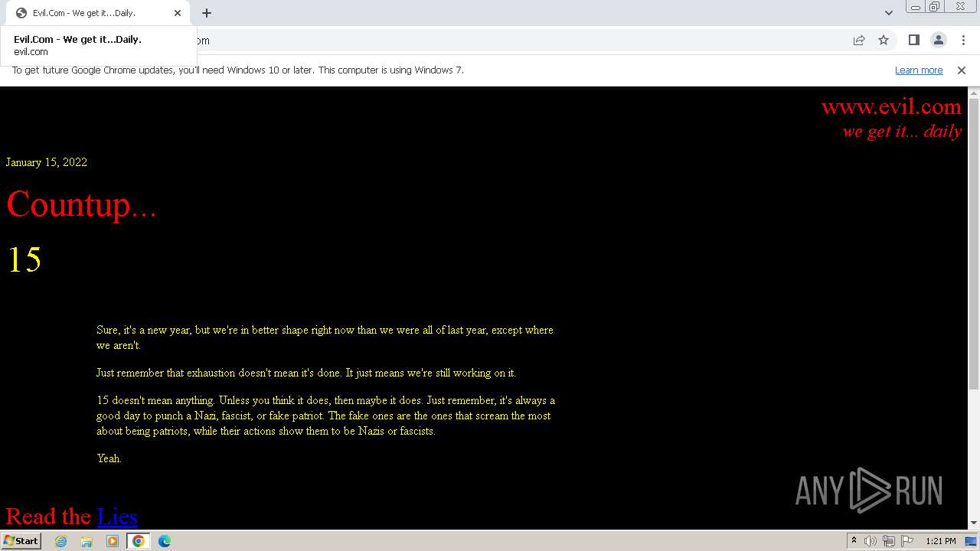Toggle the Chrome side panel
Screen dimensions: 980x551
[913, 40]
